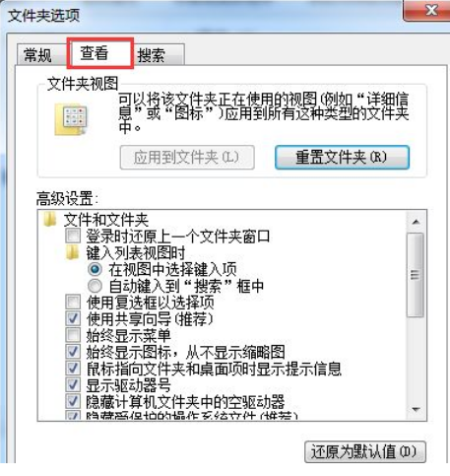Enable 使用复选框以选择项 checkbox
Screen dimensions: 450x476
click(x=73, y=302)
